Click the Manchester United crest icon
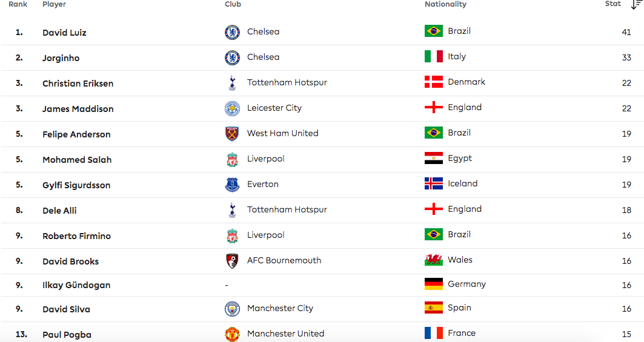The height and width of the screenshot is (342, 644). 232,334
